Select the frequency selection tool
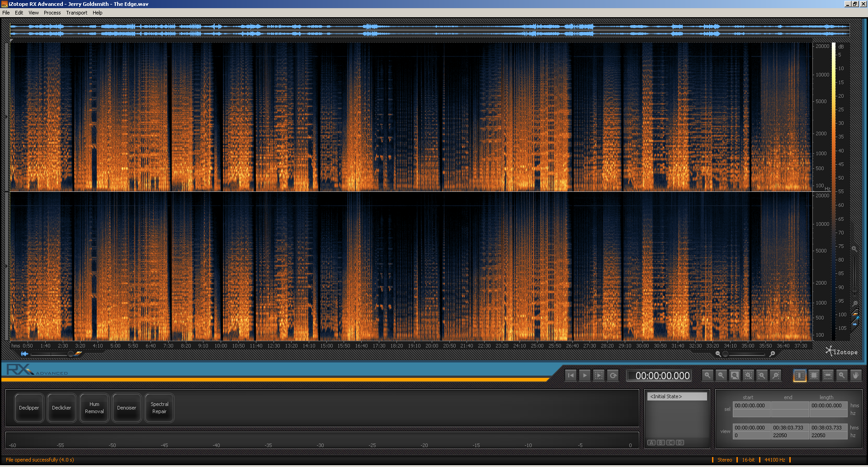Screen dimensions: 868x467 click(x=828, y=375)
